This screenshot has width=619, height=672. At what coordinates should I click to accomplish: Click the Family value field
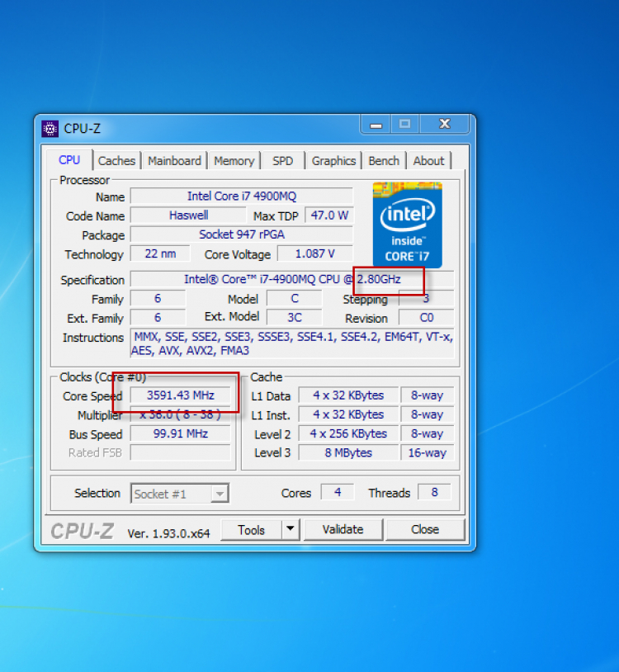pos(158,299)
